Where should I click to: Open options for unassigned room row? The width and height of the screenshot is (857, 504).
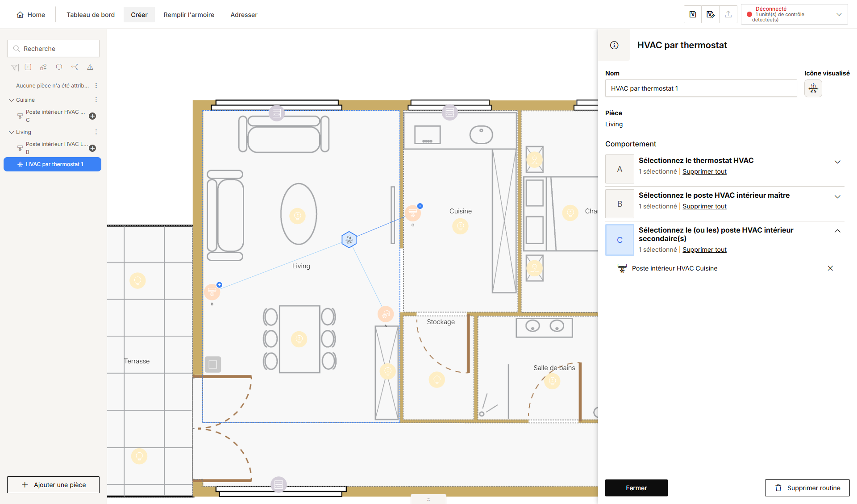click(x=96, y=86)
